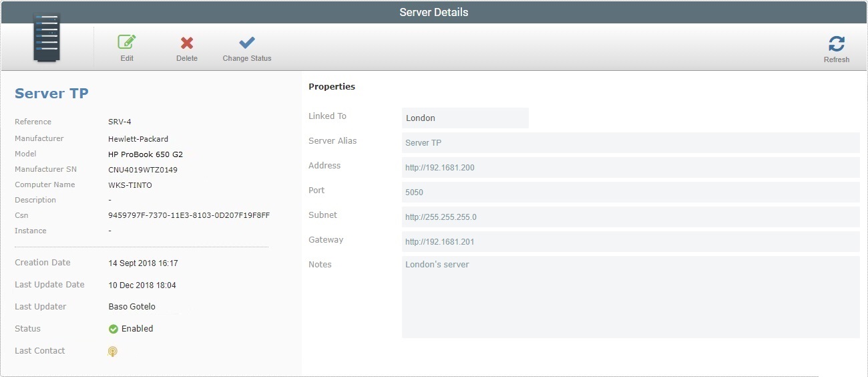Click the Change Status checkmark icon

pyautogui.click(x=247, y=43)
